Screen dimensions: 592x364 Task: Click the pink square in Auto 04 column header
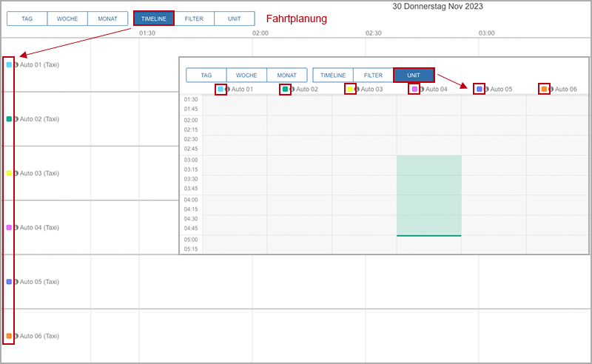click(x=414, y=90)
